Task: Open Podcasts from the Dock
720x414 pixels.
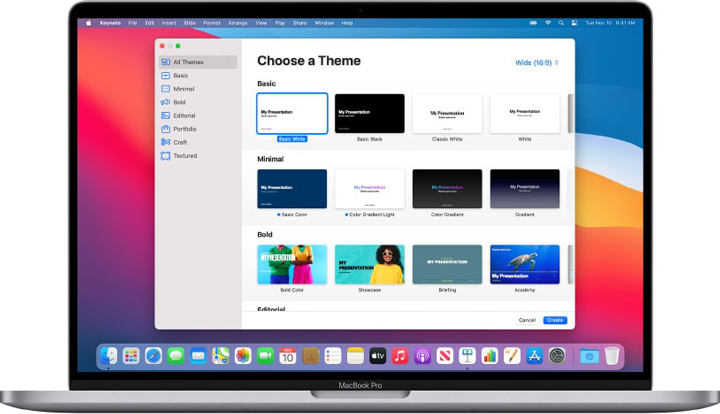Action: pos(422,356)
